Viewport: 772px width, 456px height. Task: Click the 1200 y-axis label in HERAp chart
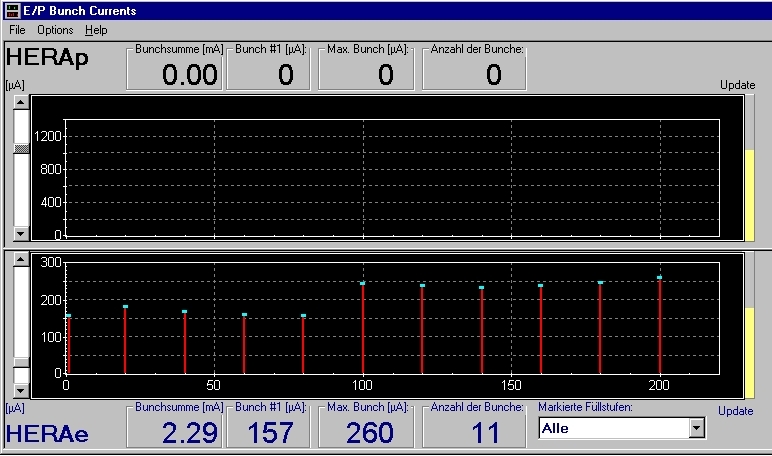point(47,136)
